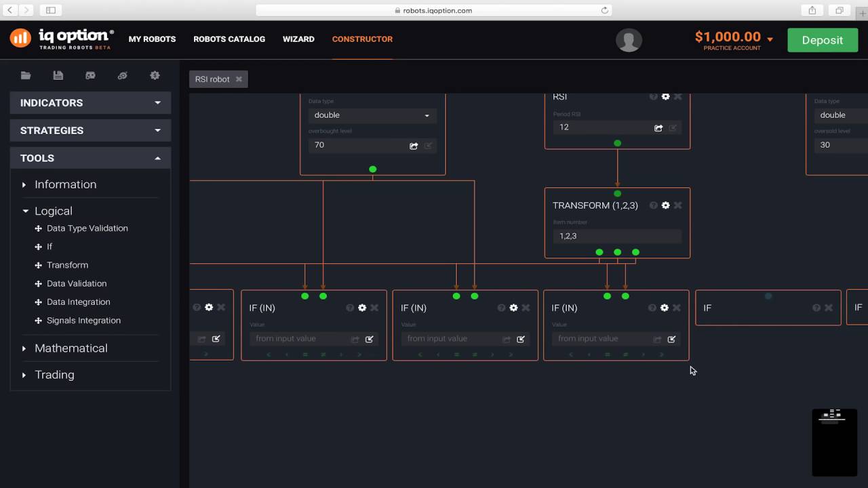Click the RSI block green output connector

pyautogui.click(x=617, y=143)
